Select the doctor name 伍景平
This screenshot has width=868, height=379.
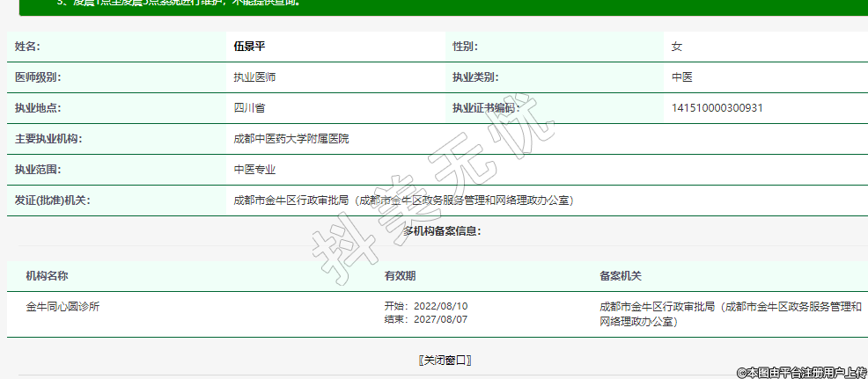coord(250,47)
